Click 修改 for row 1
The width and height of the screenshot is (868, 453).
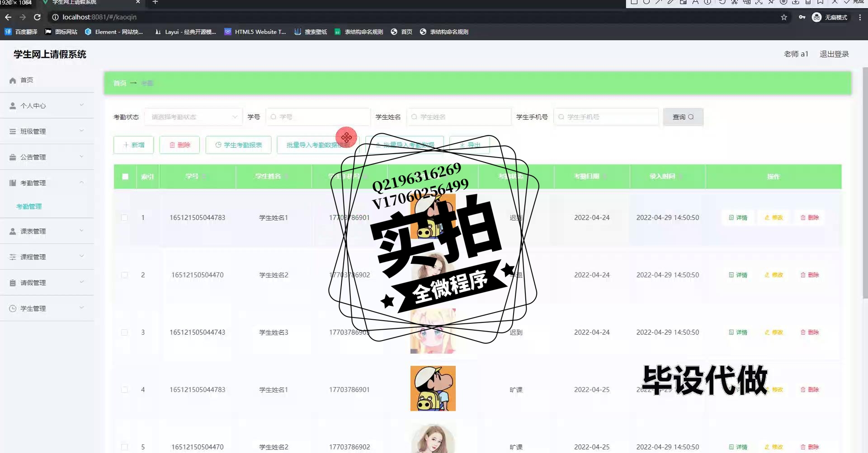pyautogui.click(x=774, y=218)
